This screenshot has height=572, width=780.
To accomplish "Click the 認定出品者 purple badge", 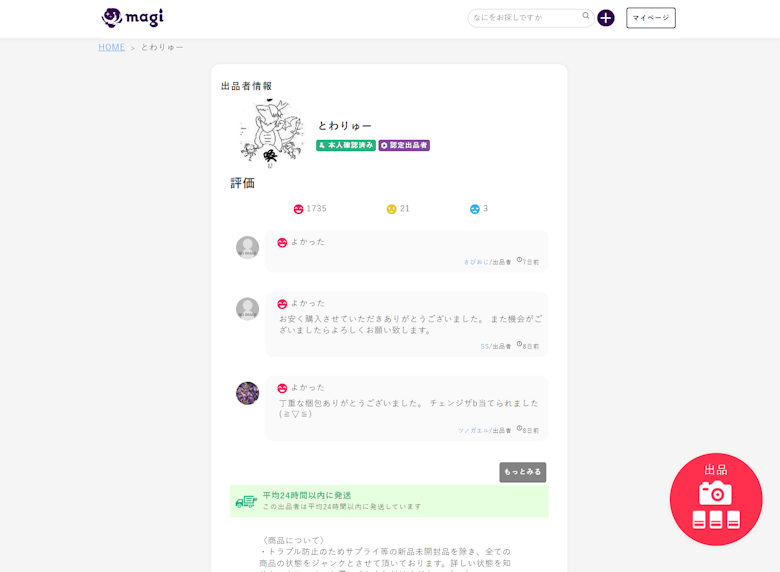I will pos(404,145).
